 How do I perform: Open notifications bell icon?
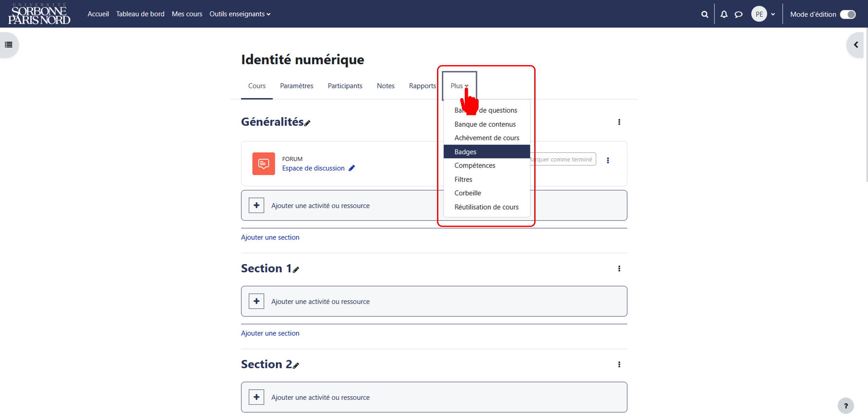click(x=723, y=14)
